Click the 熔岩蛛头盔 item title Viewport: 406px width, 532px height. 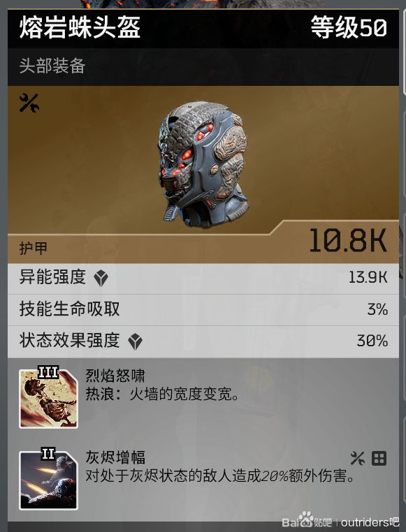point(80,27)
